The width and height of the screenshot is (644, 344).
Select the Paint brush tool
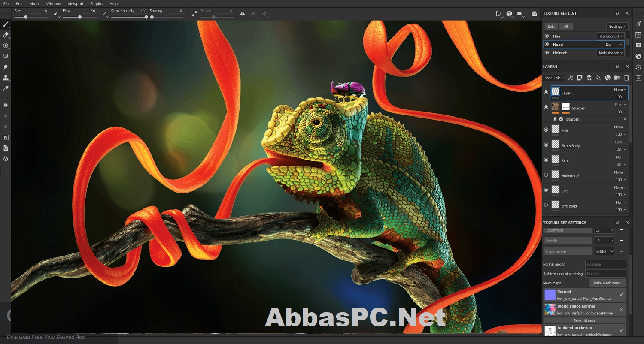pos(6,24)
